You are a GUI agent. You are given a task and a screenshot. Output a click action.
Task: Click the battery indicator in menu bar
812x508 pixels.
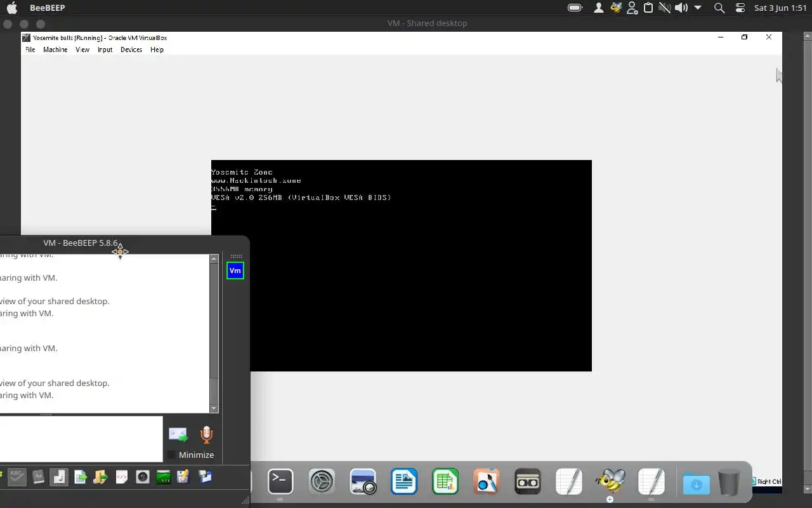click(x=575, y=8)
